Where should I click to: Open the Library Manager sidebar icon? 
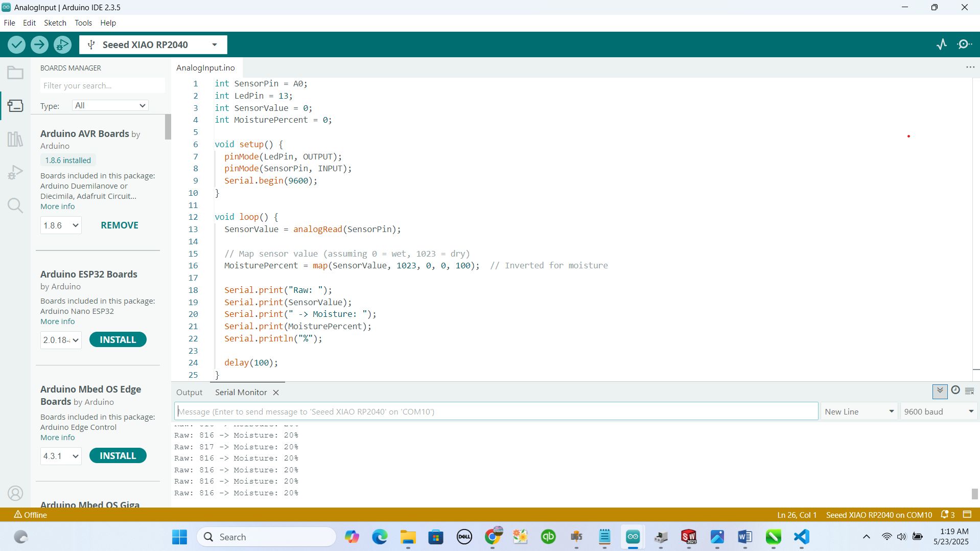pyautogui.click(x=15, y=139)
